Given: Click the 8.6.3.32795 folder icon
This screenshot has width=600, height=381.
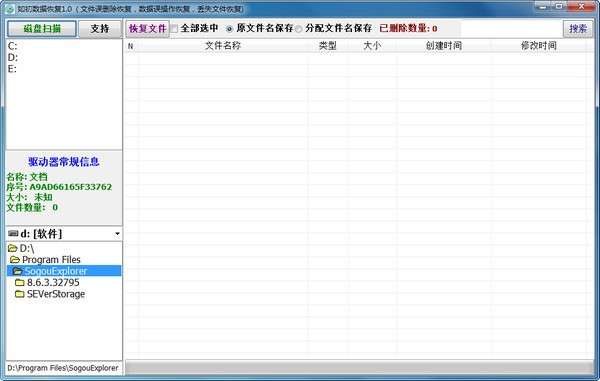Looking at the screenshot, I should pyautogui.click(x=20, y=283).
